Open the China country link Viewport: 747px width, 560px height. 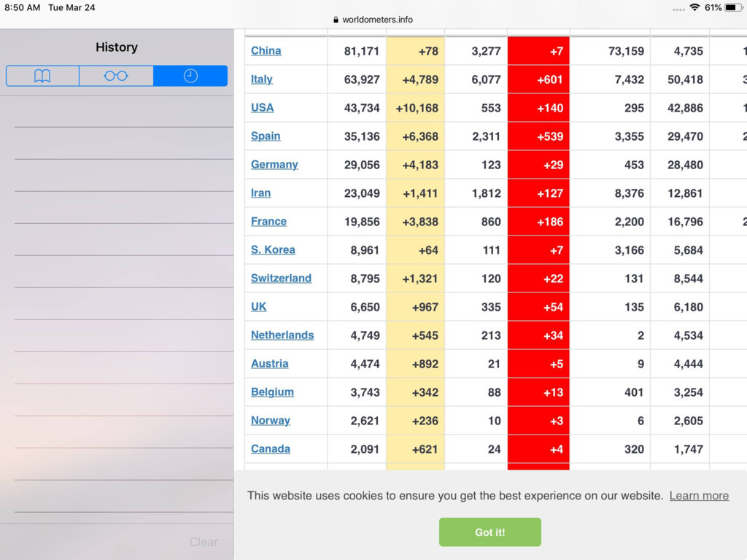266,51
